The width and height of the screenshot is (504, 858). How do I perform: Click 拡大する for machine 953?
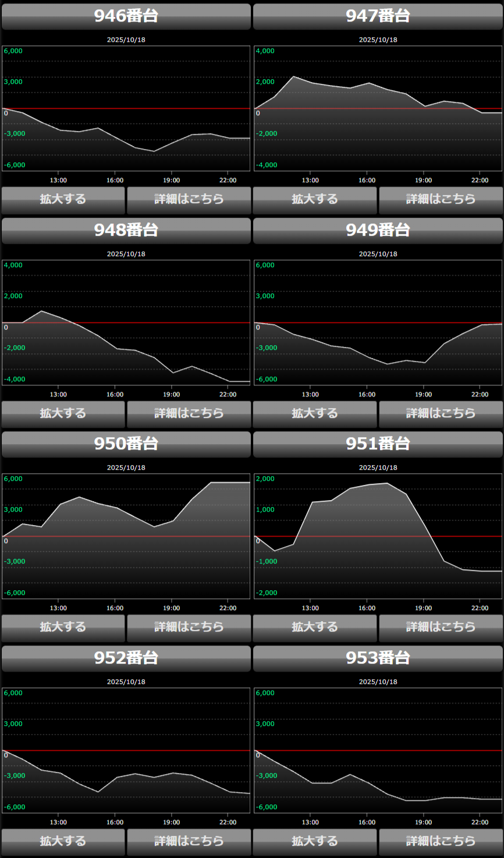tap(315, 842)
